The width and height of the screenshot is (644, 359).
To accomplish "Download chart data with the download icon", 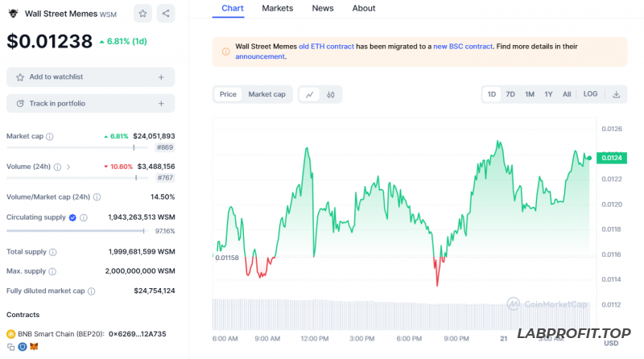I will pos(616,94).
